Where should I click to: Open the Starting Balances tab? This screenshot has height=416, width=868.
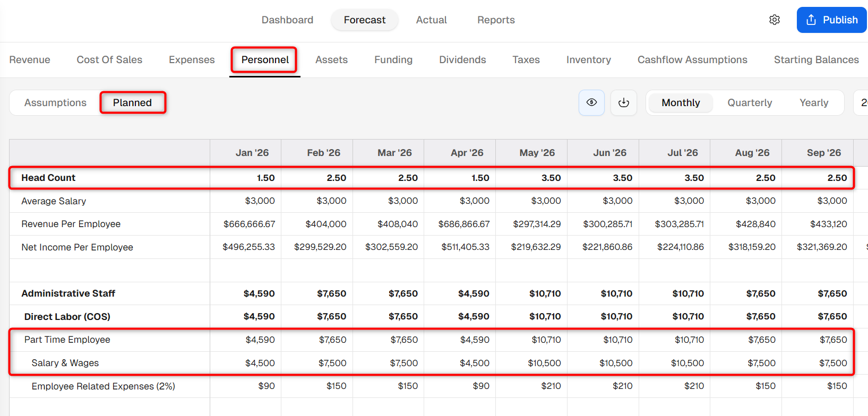point(816,60)
